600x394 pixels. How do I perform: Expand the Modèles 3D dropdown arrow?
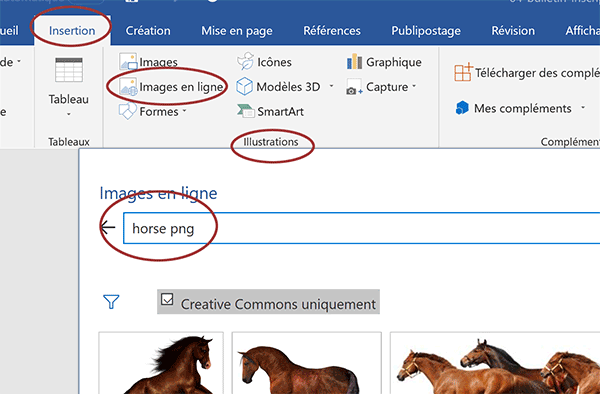pos(331,86)
